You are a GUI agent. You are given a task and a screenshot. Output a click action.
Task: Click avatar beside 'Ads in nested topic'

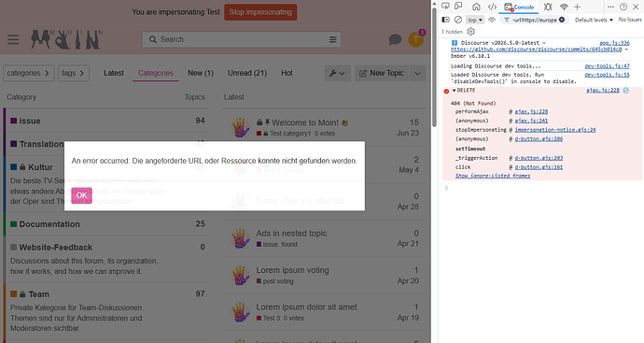[240, 238]
